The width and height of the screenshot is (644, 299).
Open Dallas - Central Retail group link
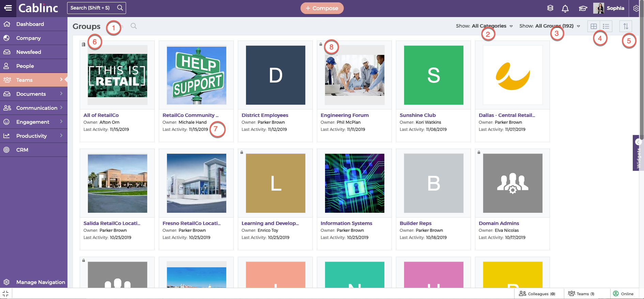[x=507, y=115]
